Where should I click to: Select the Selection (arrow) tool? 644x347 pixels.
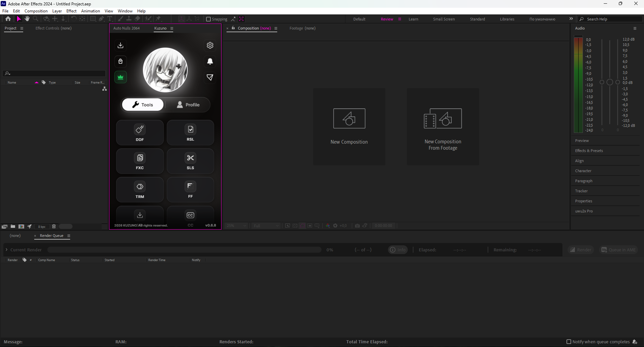pos(19,19)
